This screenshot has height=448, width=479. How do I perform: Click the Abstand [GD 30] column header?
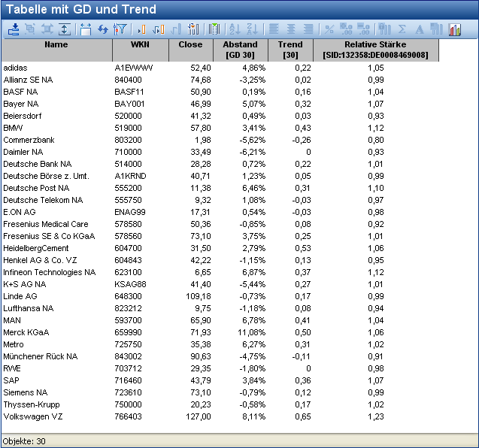tap(241, 50)
